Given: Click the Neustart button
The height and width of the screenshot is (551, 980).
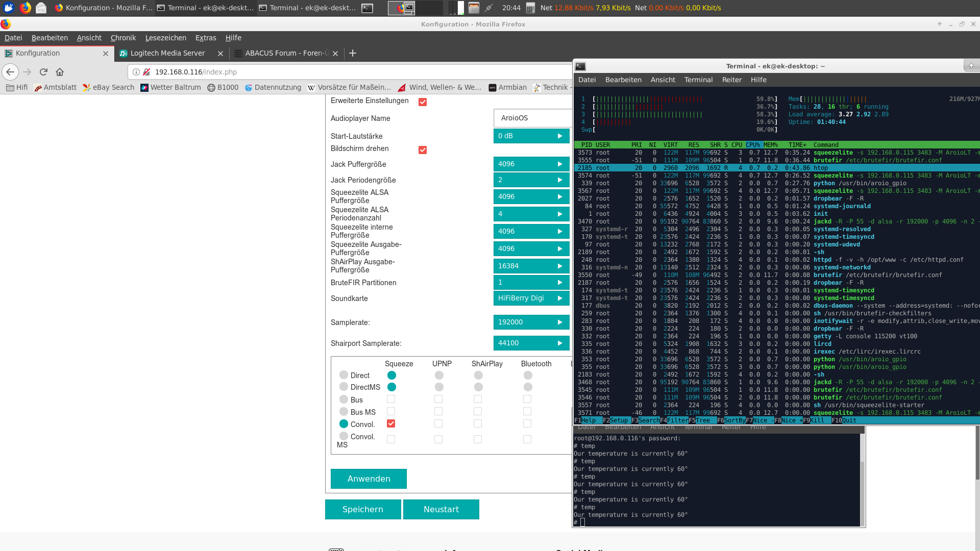Looking at the screenshot, I should point(441,509).
